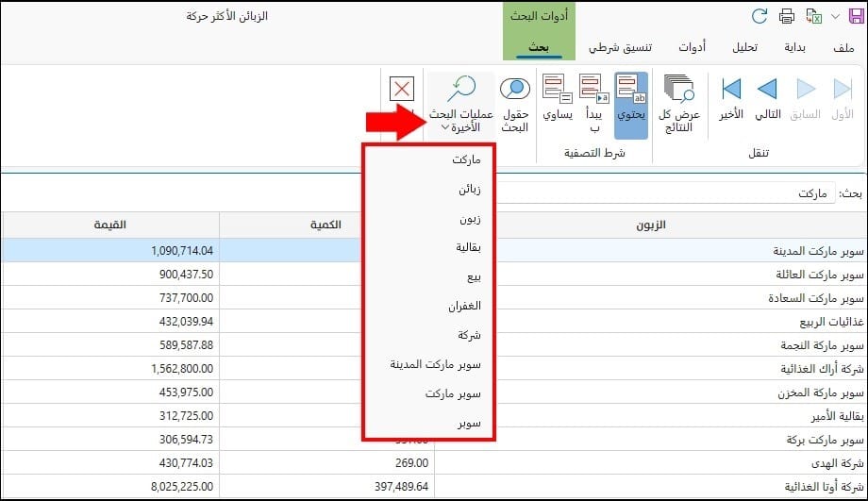Open the تحليل ribbon tab
This screenshot has width=868, height=501.
pyautogui.click(x=744, y=47)
